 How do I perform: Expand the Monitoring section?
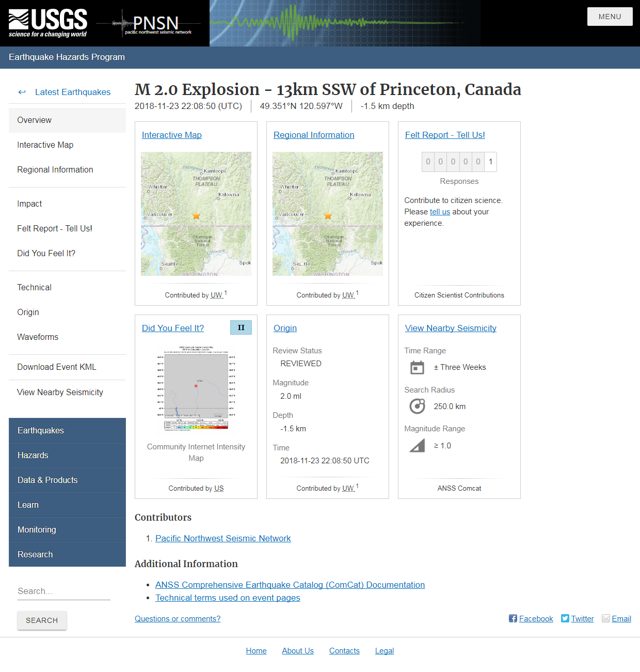click(37, 529)
